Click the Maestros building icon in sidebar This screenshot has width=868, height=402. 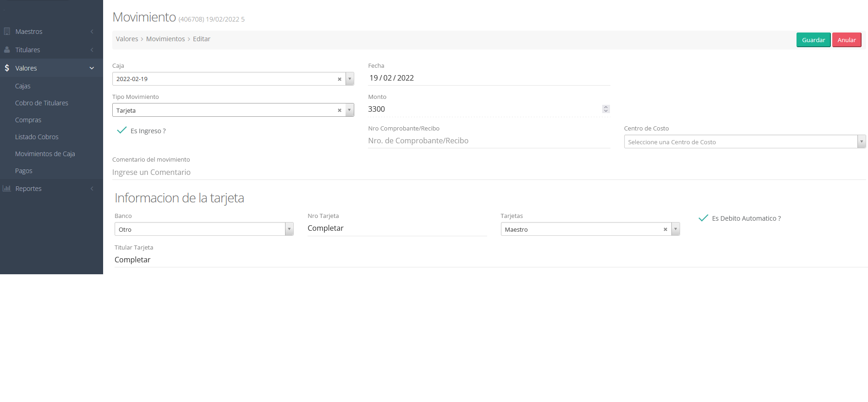tap(7, 32)
